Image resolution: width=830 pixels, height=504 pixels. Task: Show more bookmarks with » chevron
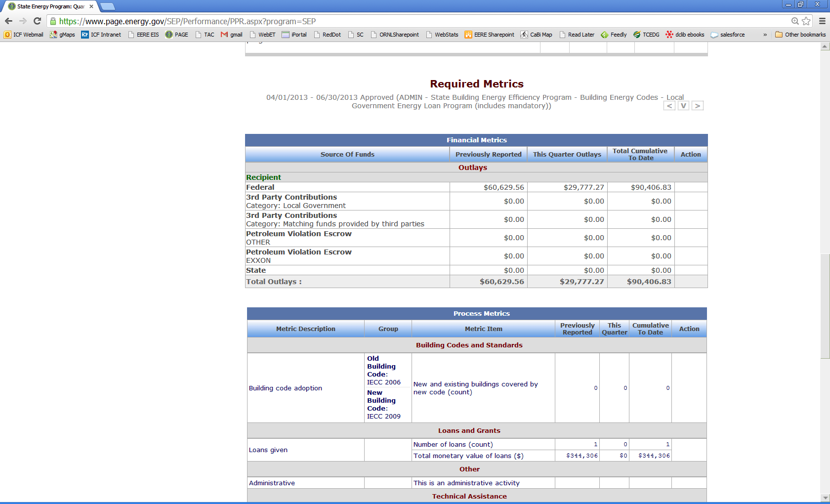tap(765, 35)
